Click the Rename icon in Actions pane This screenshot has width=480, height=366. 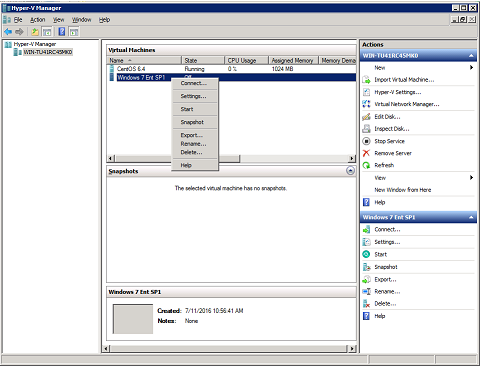tap(366, 292)
